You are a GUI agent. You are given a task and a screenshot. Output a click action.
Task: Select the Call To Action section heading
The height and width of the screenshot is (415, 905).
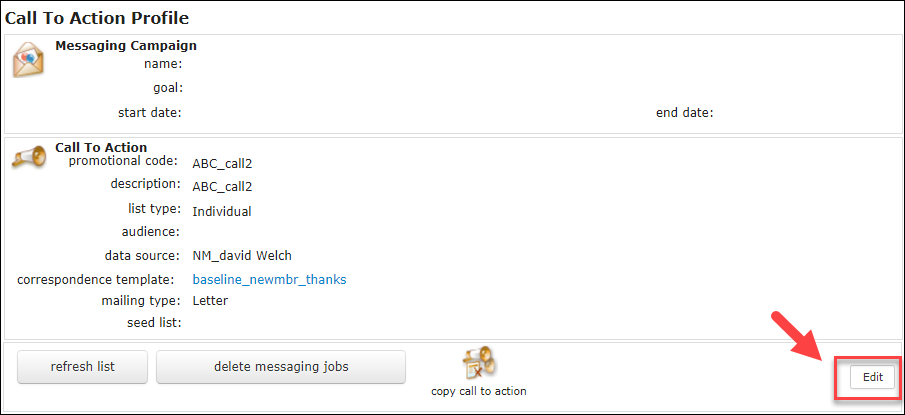[101, 148]
